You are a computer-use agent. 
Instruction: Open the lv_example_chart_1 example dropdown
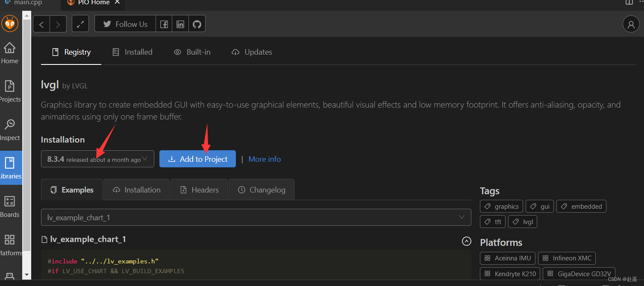click(x=256, y=217)
